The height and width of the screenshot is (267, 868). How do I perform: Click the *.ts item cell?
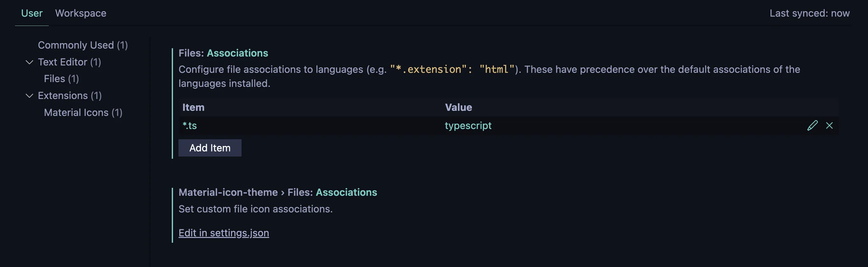click(x=190, y=126)
